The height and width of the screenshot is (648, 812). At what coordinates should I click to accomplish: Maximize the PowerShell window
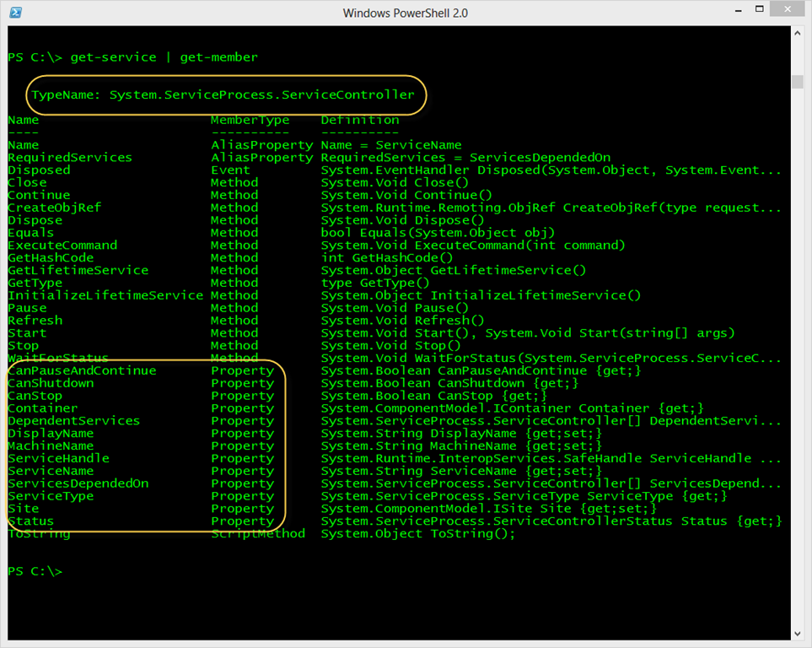[760, 9]
